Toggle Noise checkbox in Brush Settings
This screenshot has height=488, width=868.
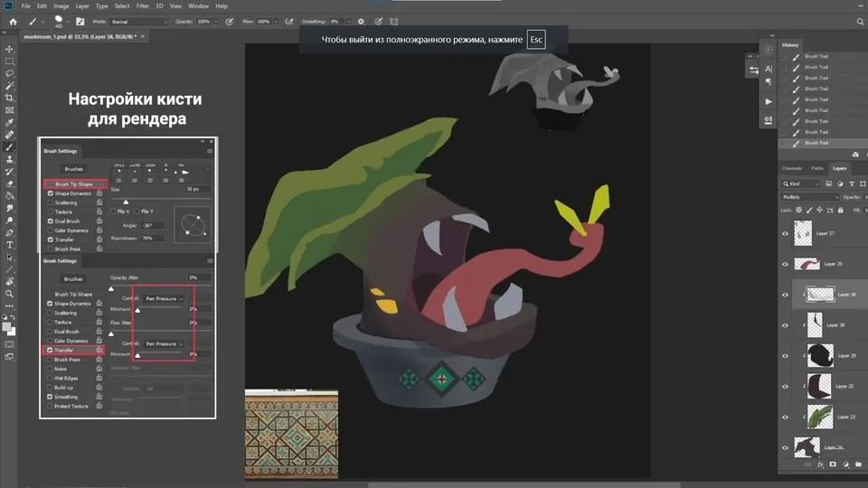pos(50,369)
